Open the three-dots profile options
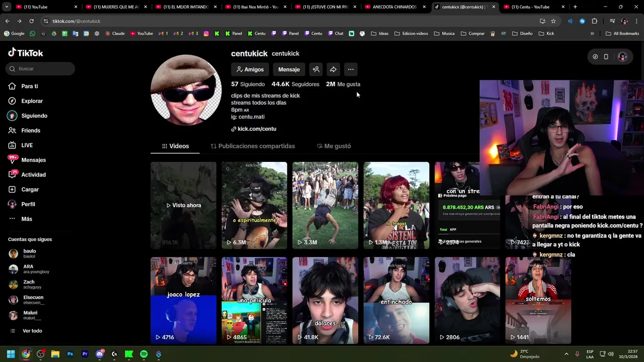The width and height of the screenshot is (644, 362). [351, 69]
